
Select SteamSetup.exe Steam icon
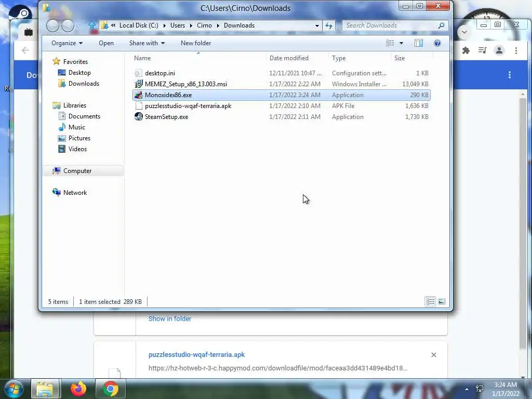[x=138, y=117]
